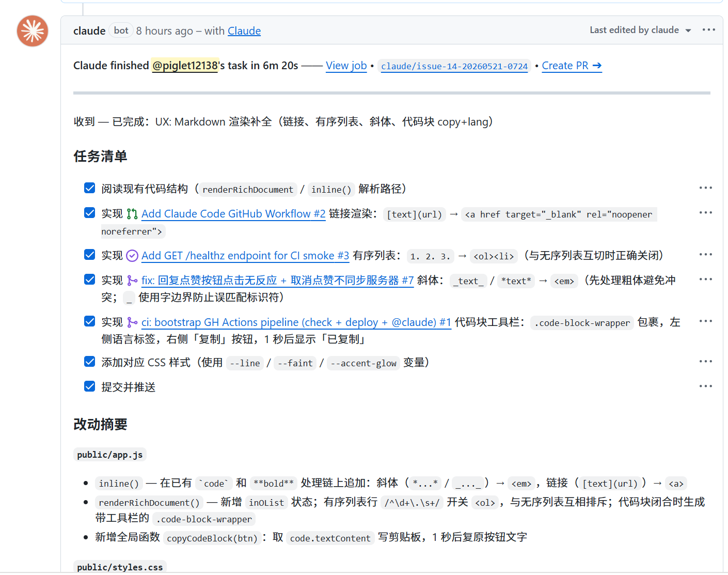Click the --accent-glow code snippet
The height and width of the screenshot is (575, 728).
[x=363, y=363]
